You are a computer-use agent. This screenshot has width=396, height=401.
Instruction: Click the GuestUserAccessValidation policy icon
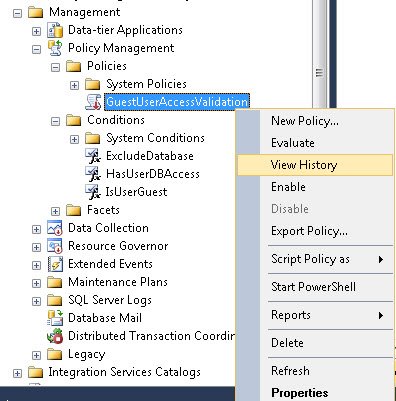pyautogui.click(x=93, y=102)
